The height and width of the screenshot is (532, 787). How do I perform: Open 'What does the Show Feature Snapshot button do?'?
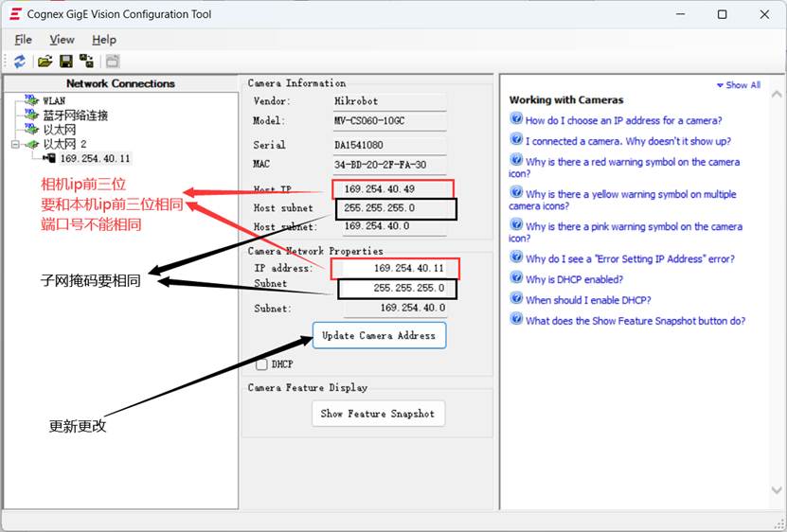[635, 321]
